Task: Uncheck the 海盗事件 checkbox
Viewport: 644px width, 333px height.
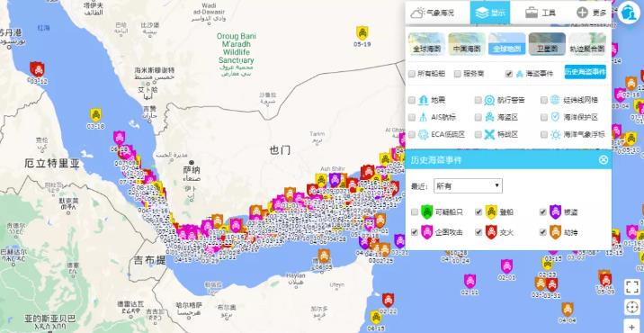Action: tap(509, 74)
